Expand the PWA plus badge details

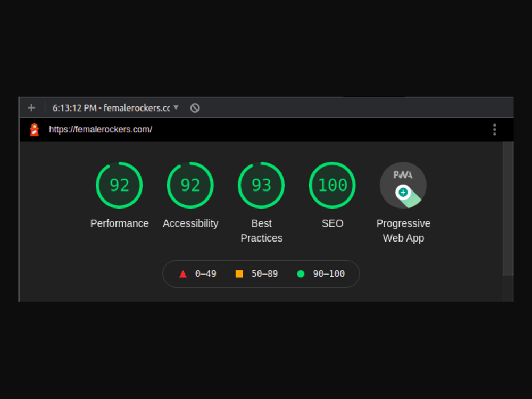coord(403,192)
